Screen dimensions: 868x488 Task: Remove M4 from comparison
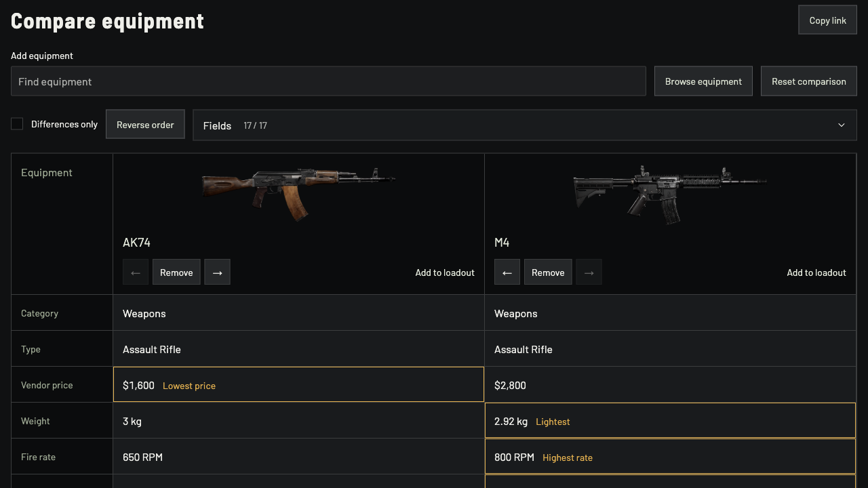tap(548, 272)
